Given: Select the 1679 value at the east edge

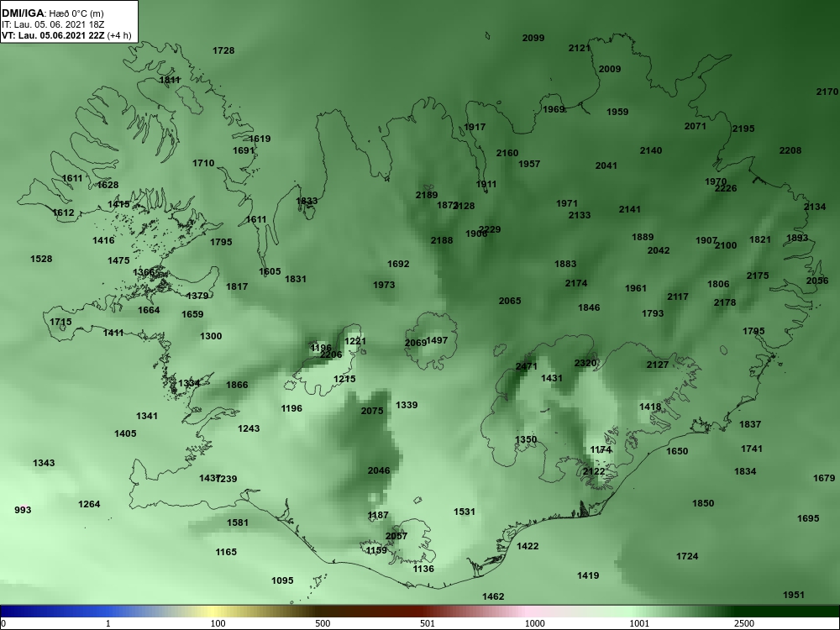Looking at the screenshot, I should [x=824, y=478].
